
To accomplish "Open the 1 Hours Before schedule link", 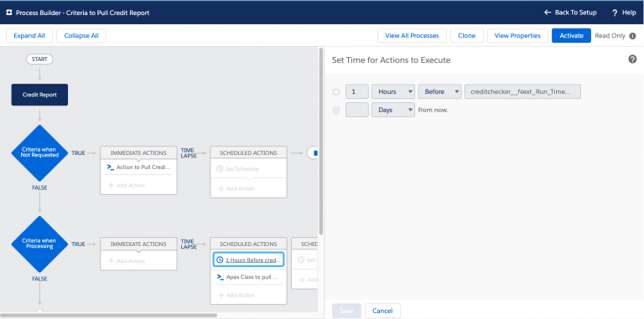I will pyautogui.click(x=253, y=260).
